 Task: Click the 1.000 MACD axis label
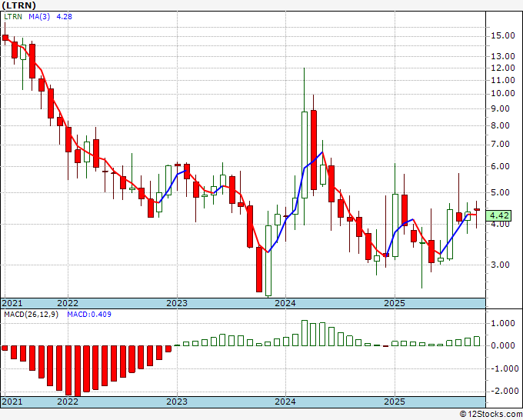coord(505,323)
